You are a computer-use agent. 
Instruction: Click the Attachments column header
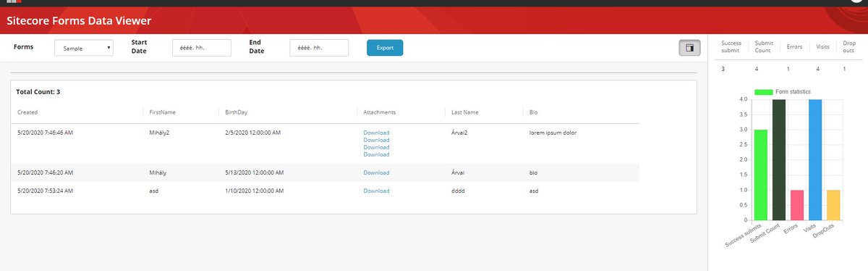tap(380, 112)
